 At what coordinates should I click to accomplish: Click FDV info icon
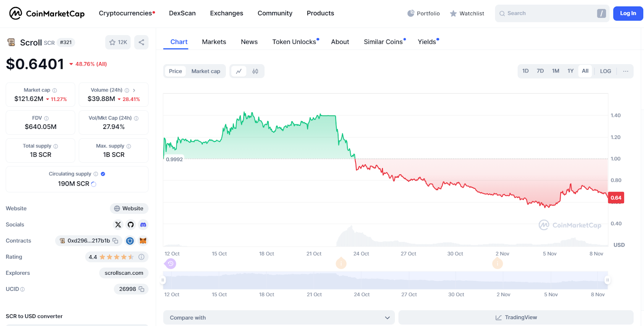pyautogui.click(x=46, y=118)
